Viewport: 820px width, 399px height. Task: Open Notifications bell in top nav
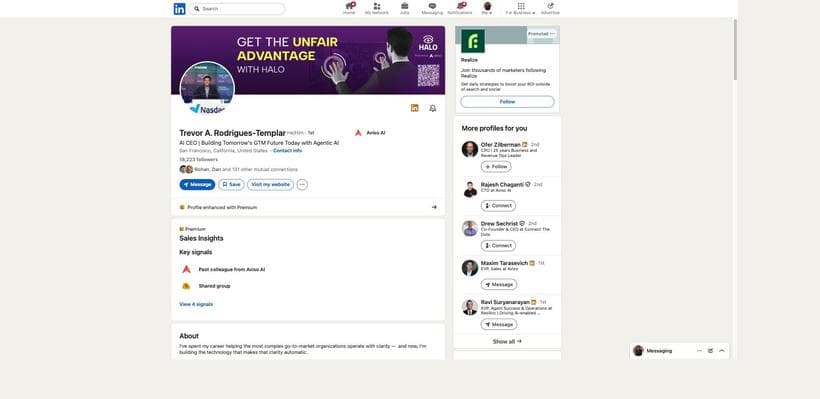coord(460,8)
